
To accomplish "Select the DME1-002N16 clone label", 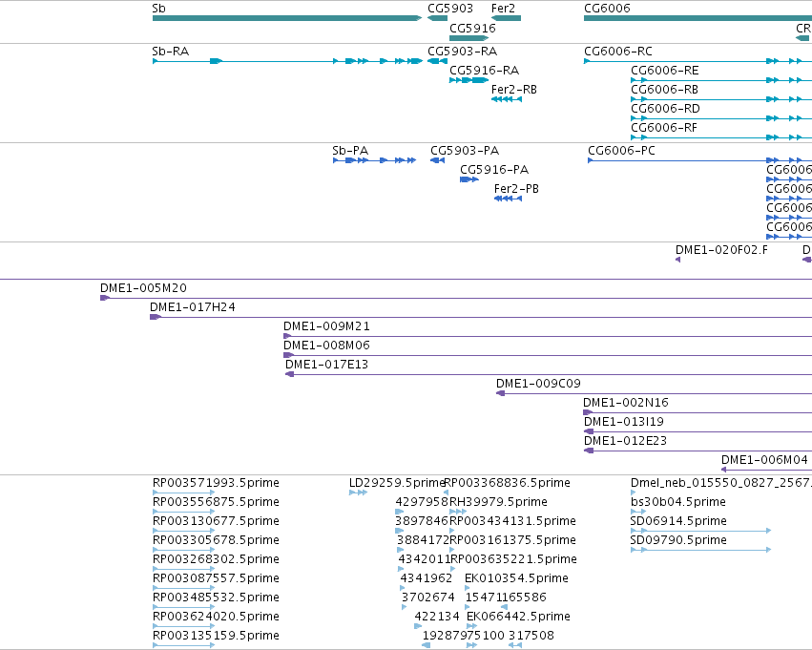I will coord(626,403).
